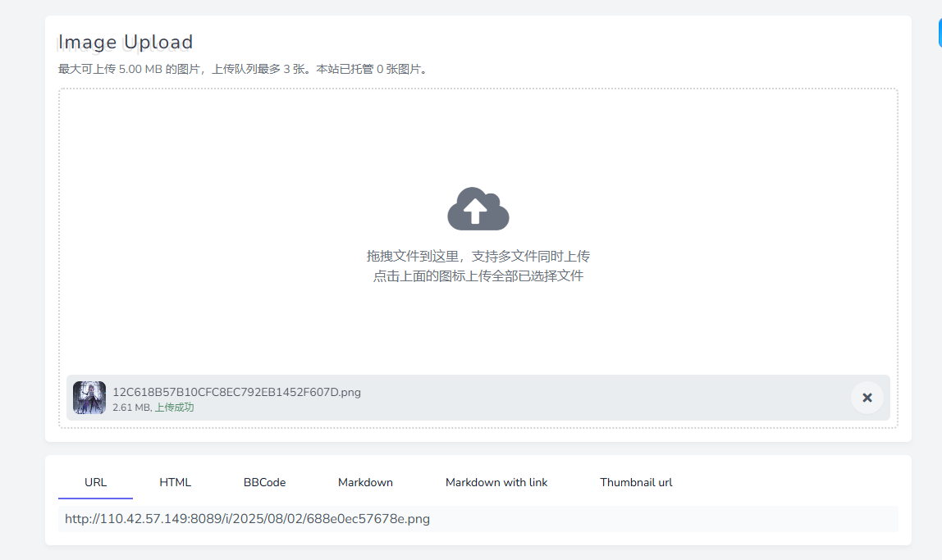The height and width of the screenshot is (560, 942).
Task: Switch to the HTML tab
Action: 175,483
